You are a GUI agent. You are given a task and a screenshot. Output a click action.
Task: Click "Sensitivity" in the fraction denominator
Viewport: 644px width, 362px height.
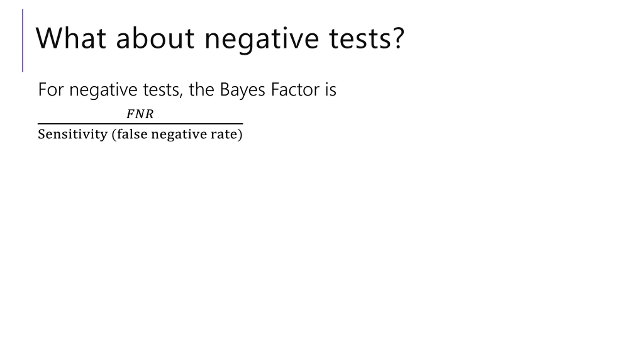coord(72,134)
